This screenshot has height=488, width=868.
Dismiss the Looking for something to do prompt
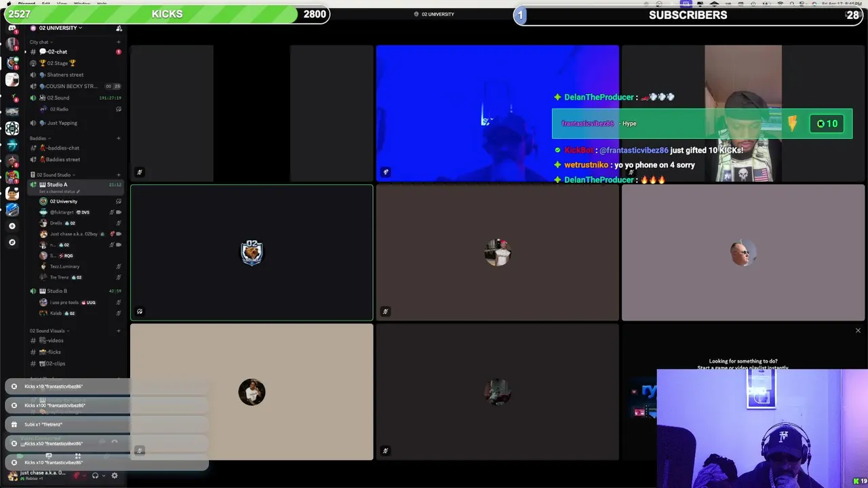point(858,331)
